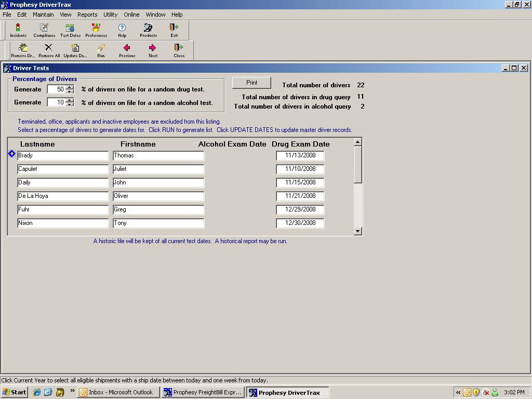Click the driver list scrollbar thumb
This screenshot has height=399, width=532.
357,165
